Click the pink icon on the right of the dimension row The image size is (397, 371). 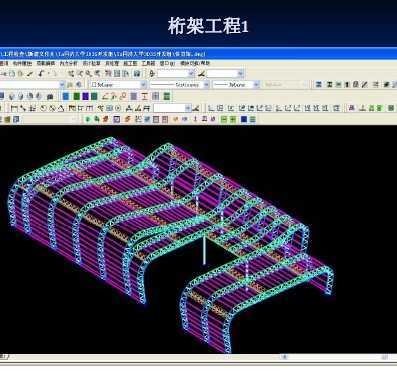pos(351,108)
